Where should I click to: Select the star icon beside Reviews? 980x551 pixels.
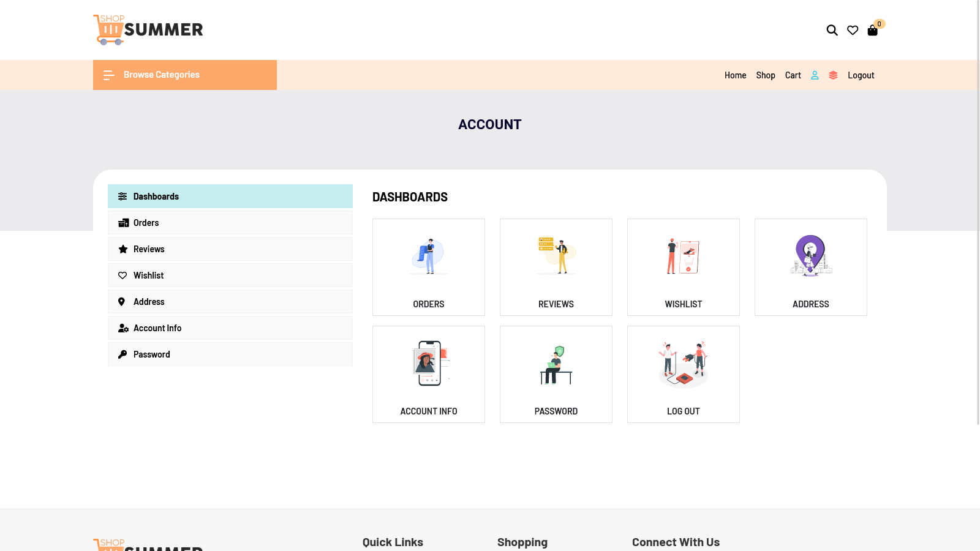pyautogui.click(x=123, y=249)
